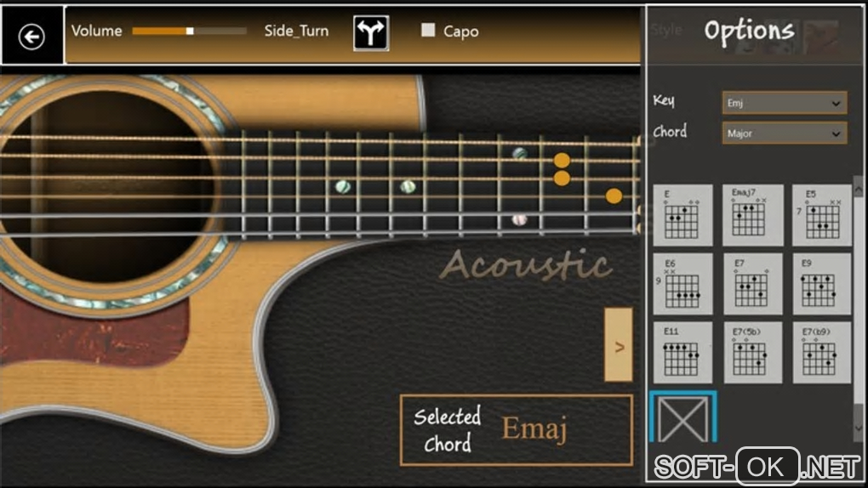Select the E11 chord diagram
The height and width of the screenshot is (488, 868).
(x=682, y=353)
